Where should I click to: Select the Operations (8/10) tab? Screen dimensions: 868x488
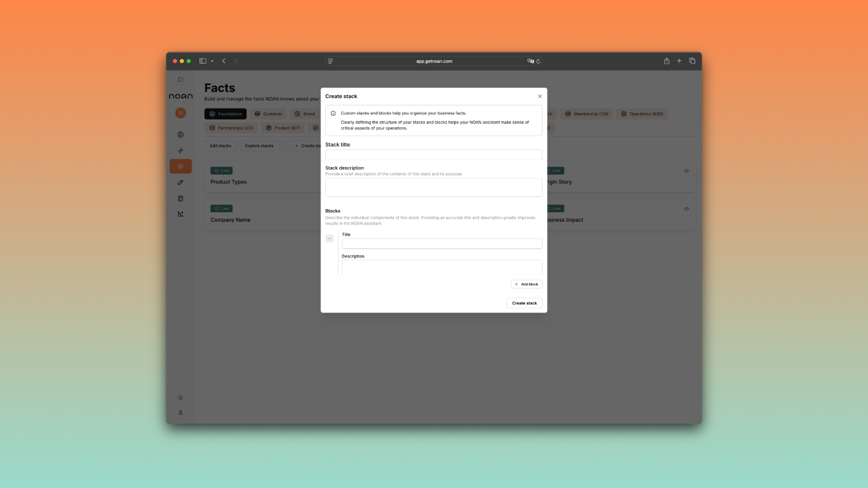click(642, 114)
